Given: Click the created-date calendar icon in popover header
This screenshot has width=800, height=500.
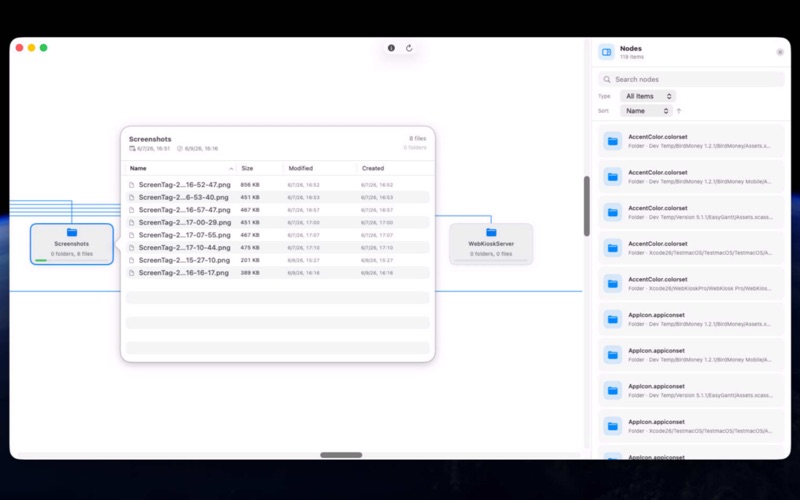Looking at the screenshot, I should [132, 149].
